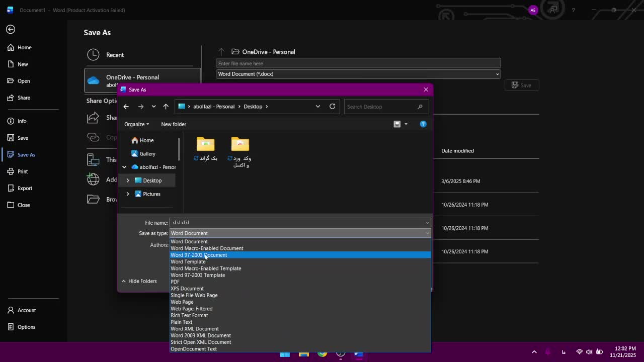
Task: Expand the Desktop tree node
Action: point(128,180)
